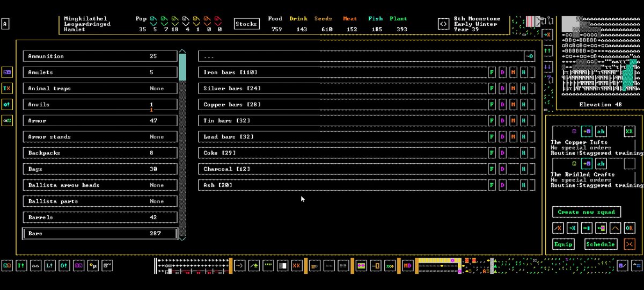Click the purple icon in the bottom-left toolbar
Image resolution: width=644 pixels, height=290 pixels.
(78, 265)
